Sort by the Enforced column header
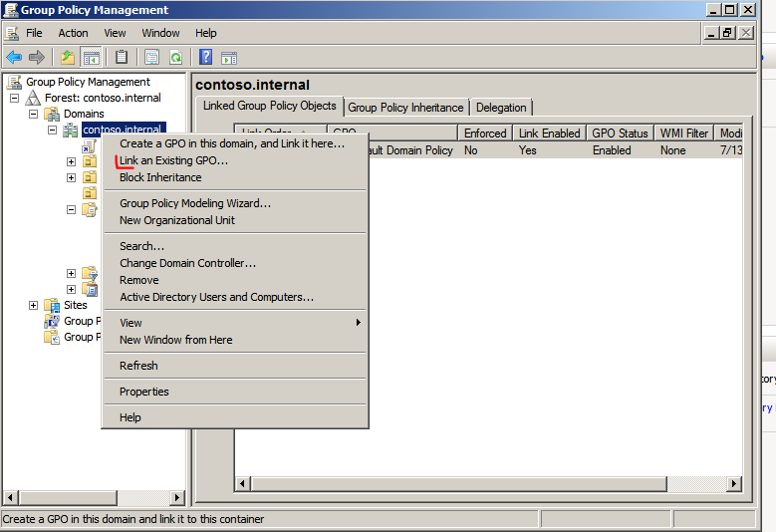Screen dimensions: 776x532 [x=484, y=133]
